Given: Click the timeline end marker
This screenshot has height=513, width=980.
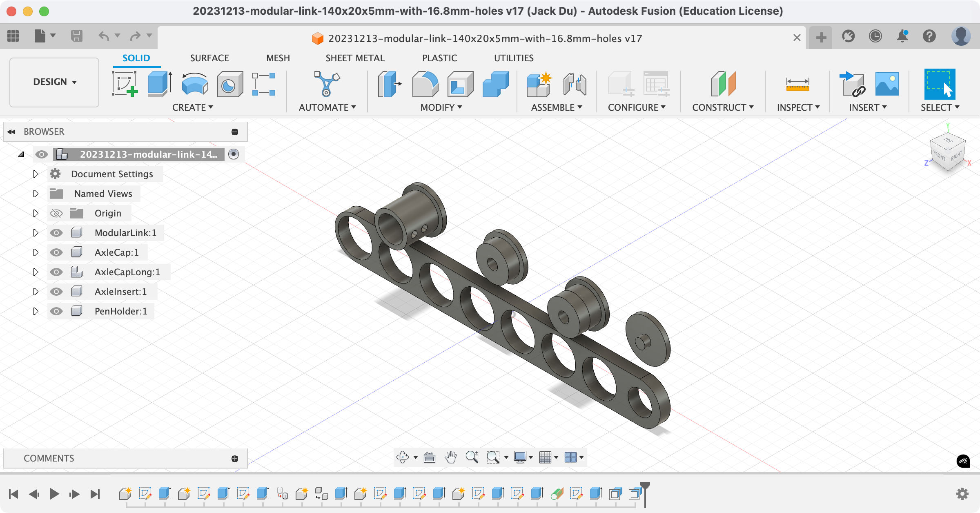Looking at the screenshot, I should tap(645, 487).
